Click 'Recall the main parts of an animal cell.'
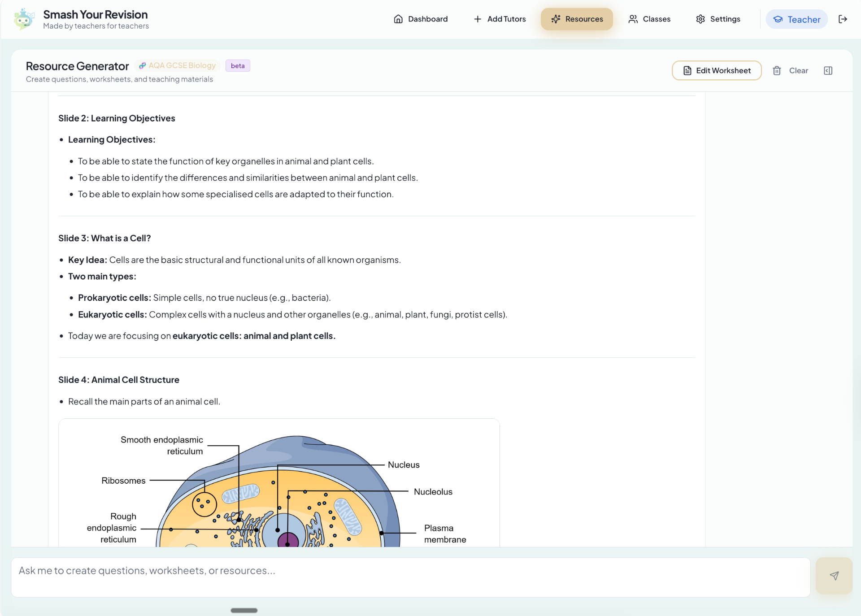Screen dimensions: 861x616 click(x=144, y=402)
